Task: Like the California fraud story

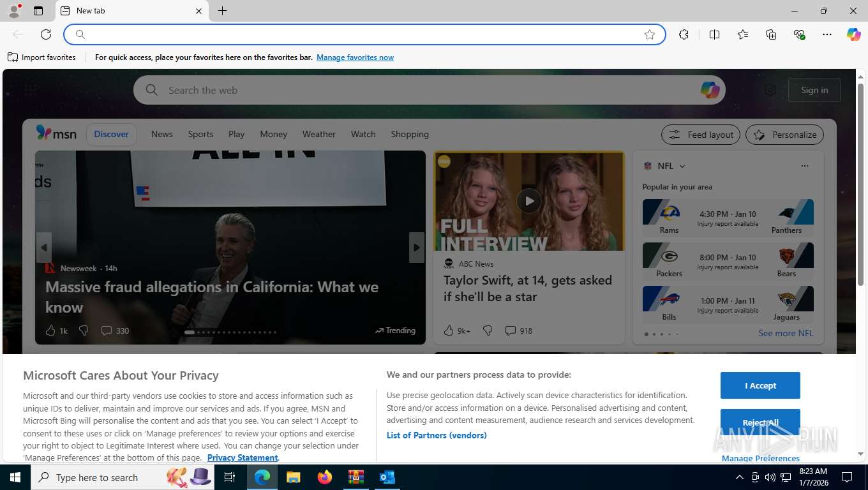Action: tap(51, 330)
